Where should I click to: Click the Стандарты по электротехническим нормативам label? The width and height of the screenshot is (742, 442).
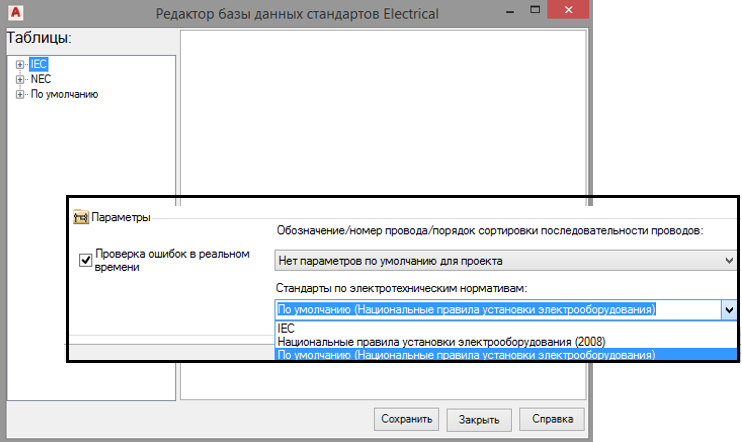coord(401,288)
